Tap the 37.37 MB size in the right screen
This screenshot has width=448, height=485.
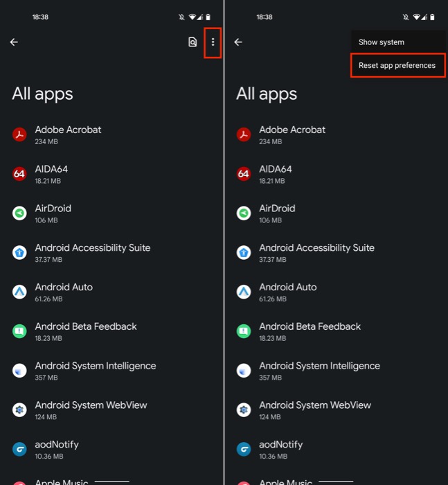pyautogui.click(x=273, y=260)
